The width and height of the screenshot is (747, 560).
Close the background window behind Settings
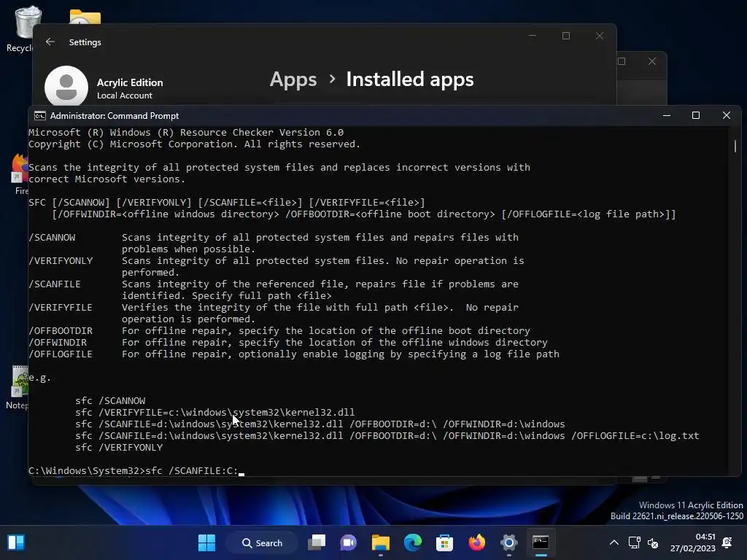[x=652, y=61]
